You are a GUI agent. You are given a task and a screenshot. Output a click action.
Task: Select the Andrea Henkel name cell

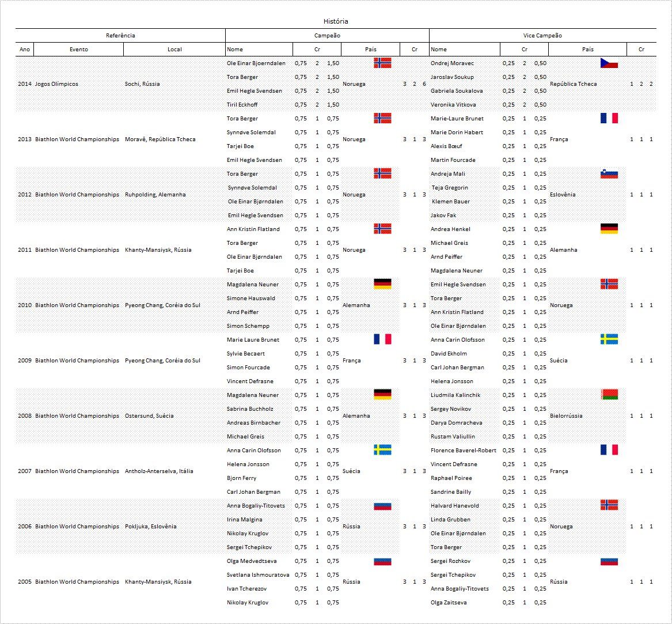[450, 229]
